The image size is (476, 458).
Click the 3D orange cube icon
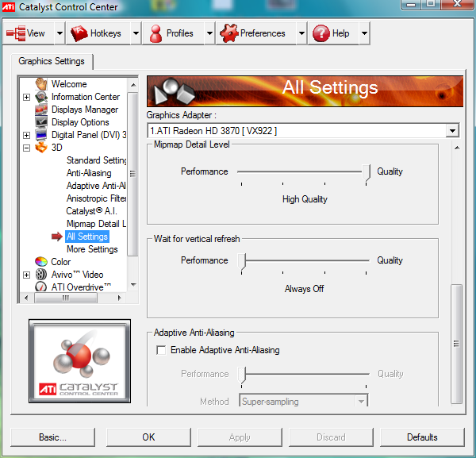41,148
